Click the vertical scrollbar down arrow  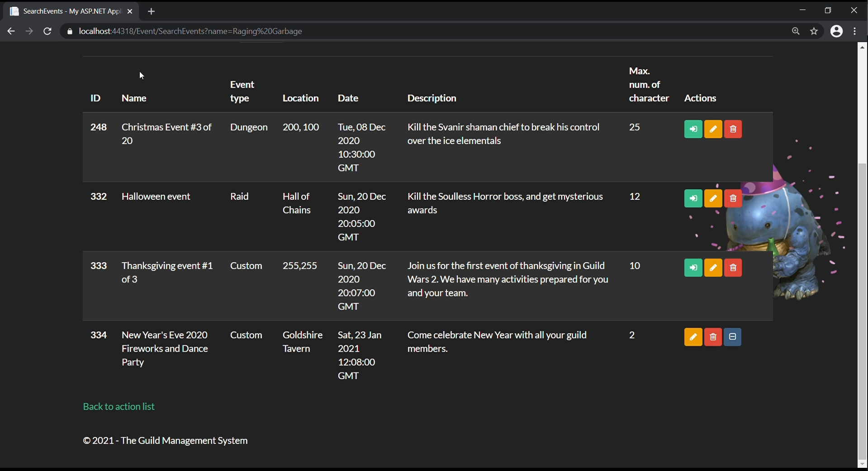tap(862, 464)
